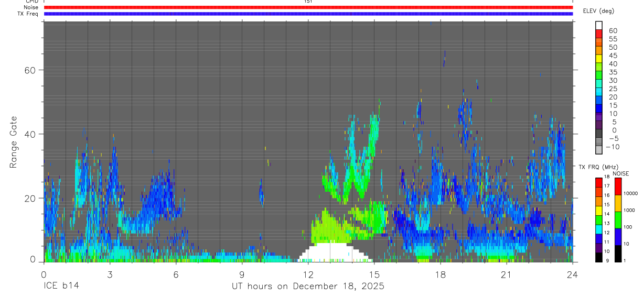Click the '18' tick on UT hours axis
This screenshot has height=297, width=644.
(441, 274)
